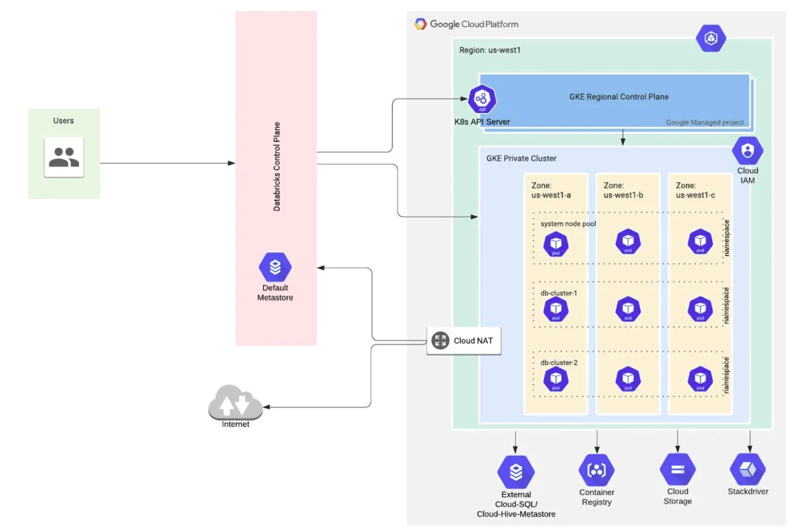Click the db-cluster-2 pod in us-west1-c
The height and width of the screenshot is (532, 801).
coord(700,379)
